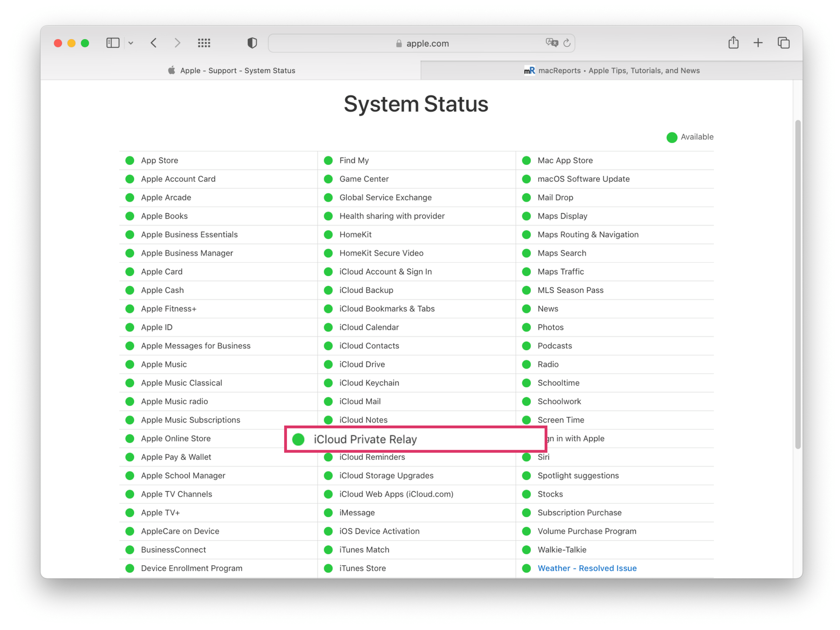Open the Start Page grid icon
Screen dimensions: 840x630
click(x=204, y=43)
